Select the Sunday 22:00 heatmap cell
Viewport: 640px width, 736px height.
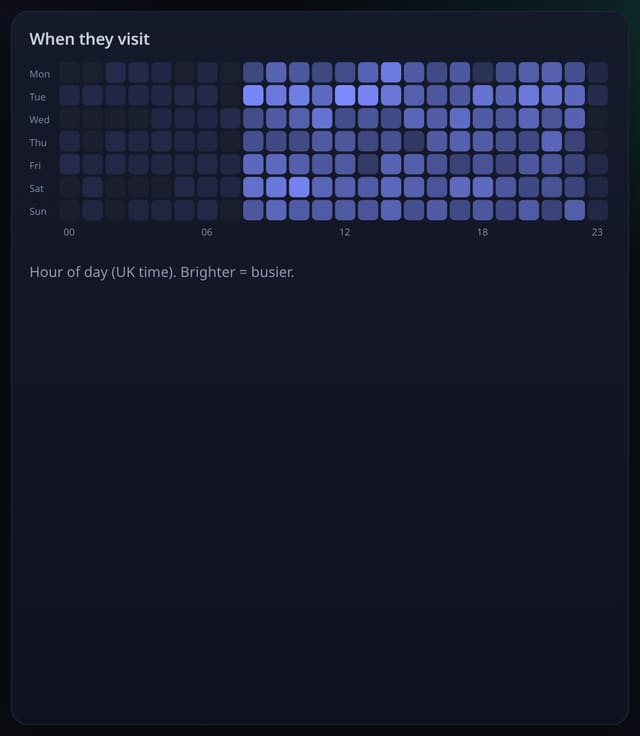pos(575,210)
